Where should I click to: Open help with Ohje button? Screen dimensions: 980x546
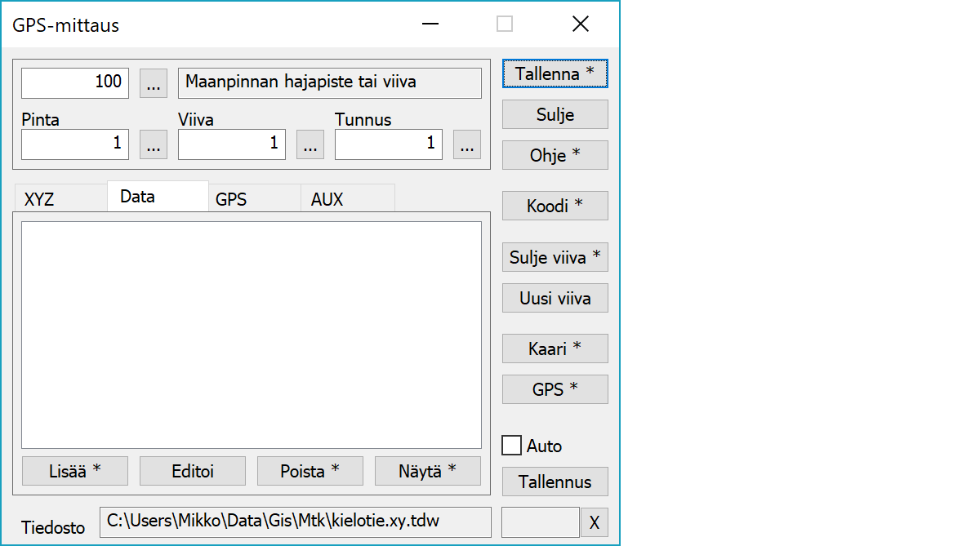[555, 155]
